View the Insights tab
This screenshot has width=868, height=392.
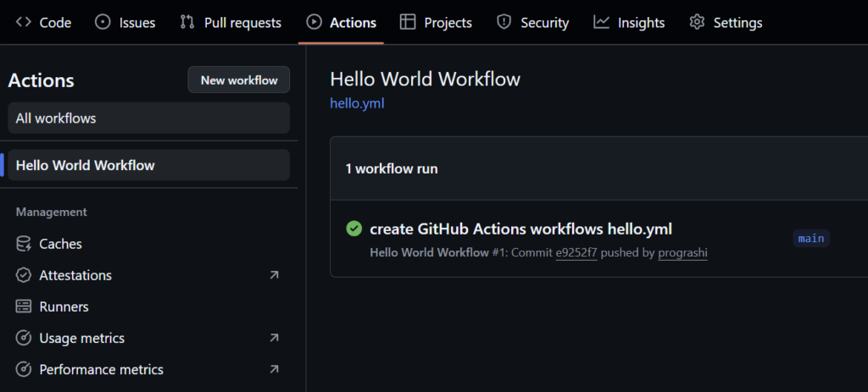point(630,23)
